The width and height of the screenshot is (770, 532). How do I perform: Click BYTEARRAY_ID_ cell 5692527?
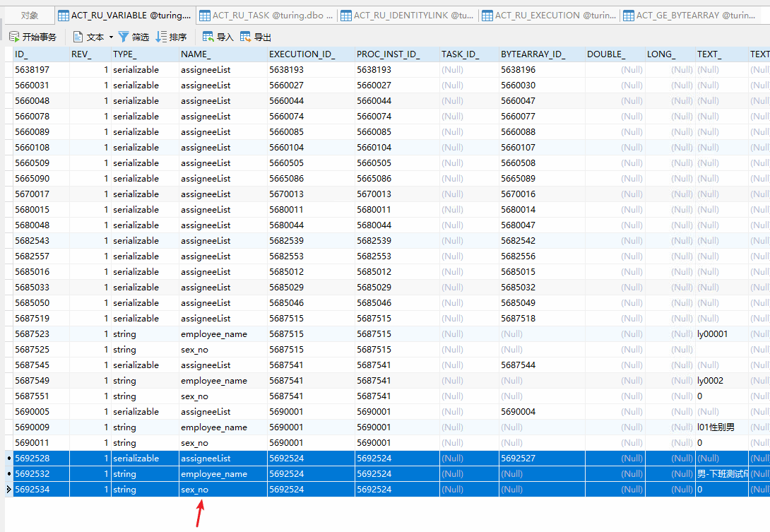tap(542, 459)
